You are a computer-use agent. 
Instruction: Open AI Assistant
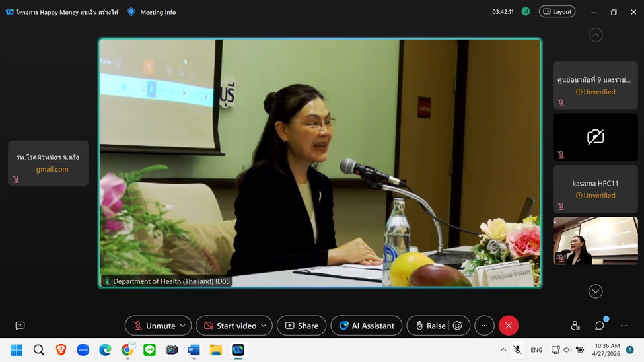point(366,326)
